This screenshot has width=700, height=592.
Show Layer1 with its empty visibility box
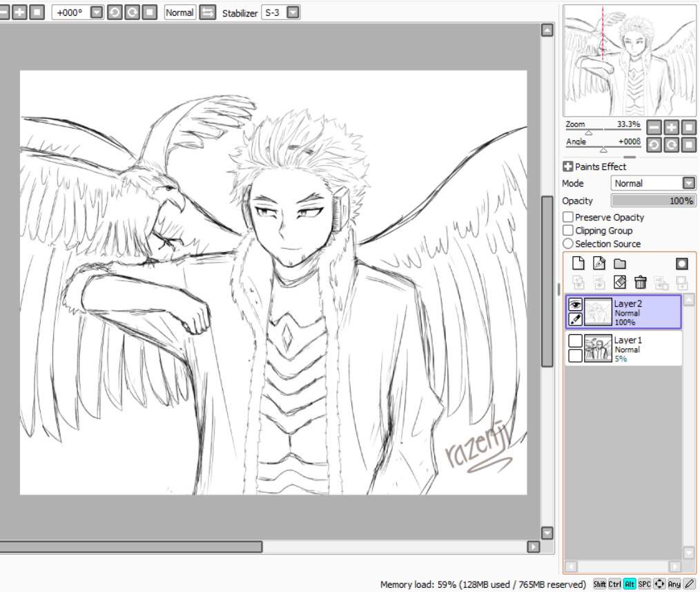coord(575,341)
